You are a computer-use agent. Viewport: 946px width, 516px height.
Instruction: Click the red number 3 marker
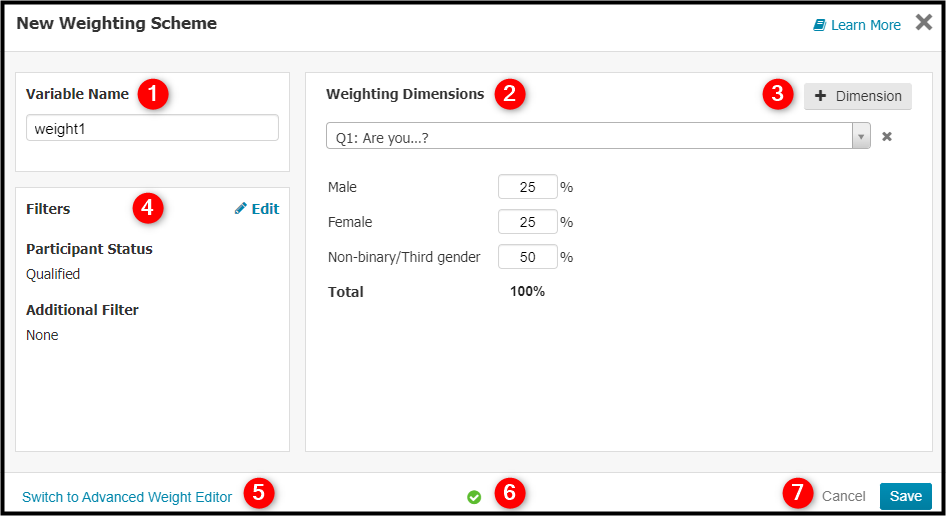click(778, 94)
